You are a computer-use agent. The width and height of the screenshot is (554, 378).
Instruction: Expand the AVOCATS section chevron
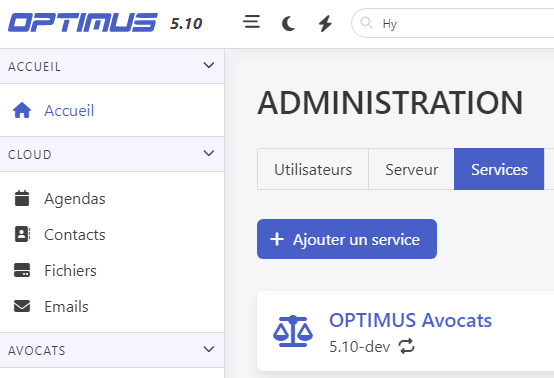[x=209, y=349]
